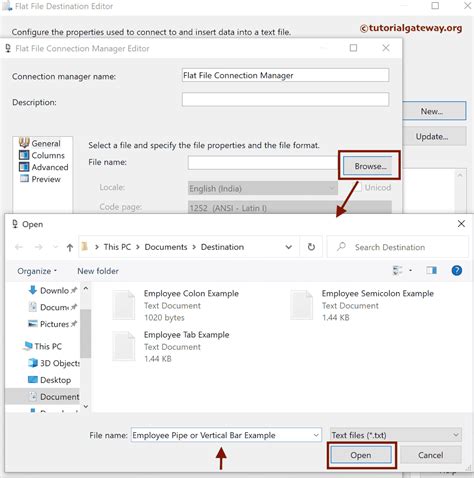This screenshot has width=474, height=478.
Task: Open the Text files (*.txt) filter dropdown
Action: click(396, 435)
